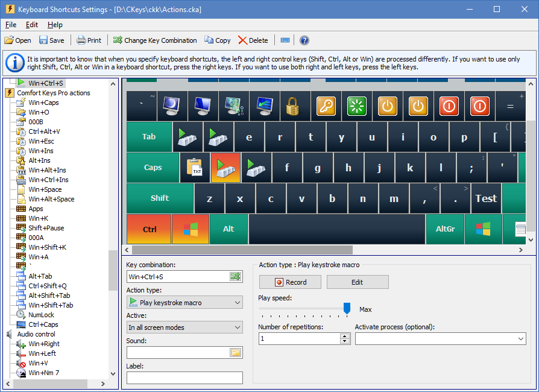Select the orange key-symbol icon on the keyboard
Viewport: 539px width, 392px height.
pos(326,106)
